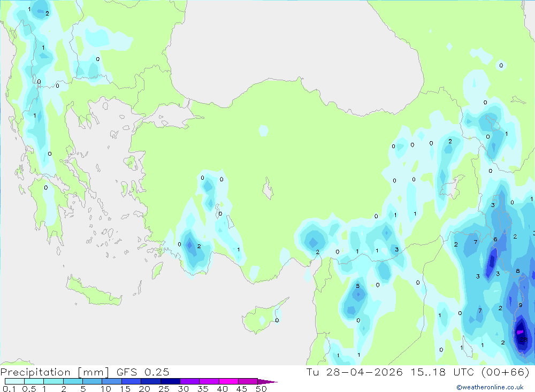Select the dark navy 25 mm legend swatch
Screen dimensions: 535x392
point(170,381)
